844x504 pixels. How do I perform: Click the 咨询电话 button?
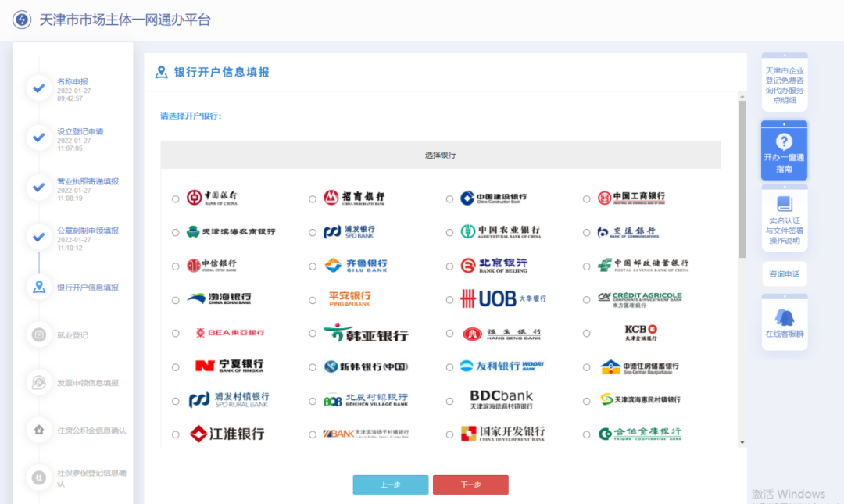pos(784,273)
